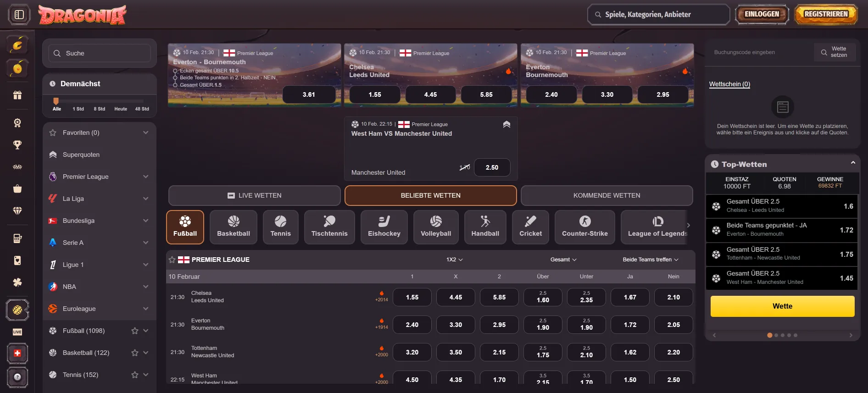Open the trophy tournaments icon
This screenshot has height=393, width=868.
point(17,145)
